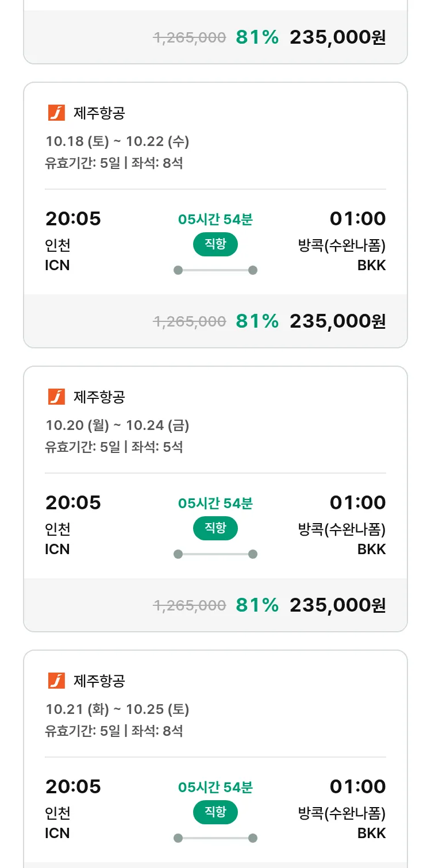431x868 pixels.
Task: Click the 좌석: 5석 validity line on the 10.20 flight
Action: click(114, 447)
